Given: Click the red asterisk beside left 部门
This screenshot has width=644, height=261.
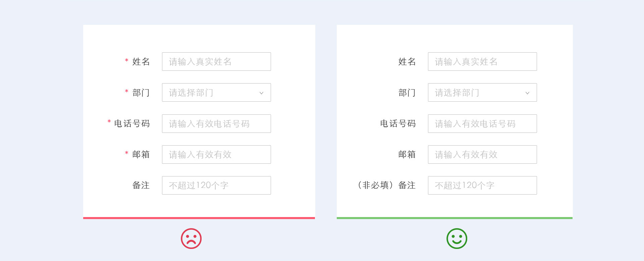Looking at the screenshot, I should [126, 92].
